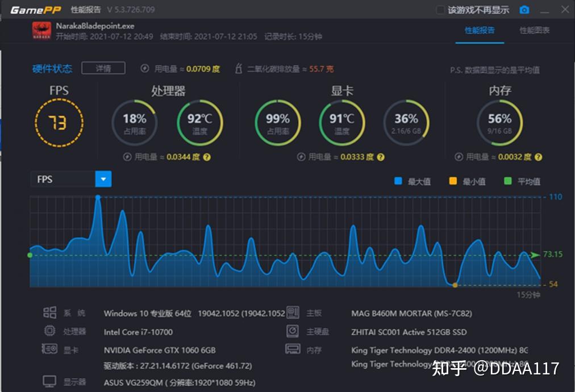Click the Windows system icon
The image size is (575, 392).
(50, 313)
